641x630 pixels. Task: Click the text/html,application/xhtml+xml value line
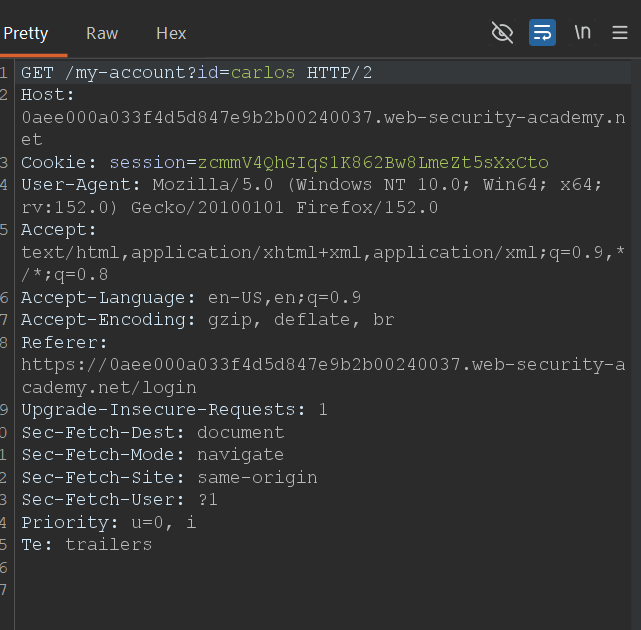tap(323, 253)
